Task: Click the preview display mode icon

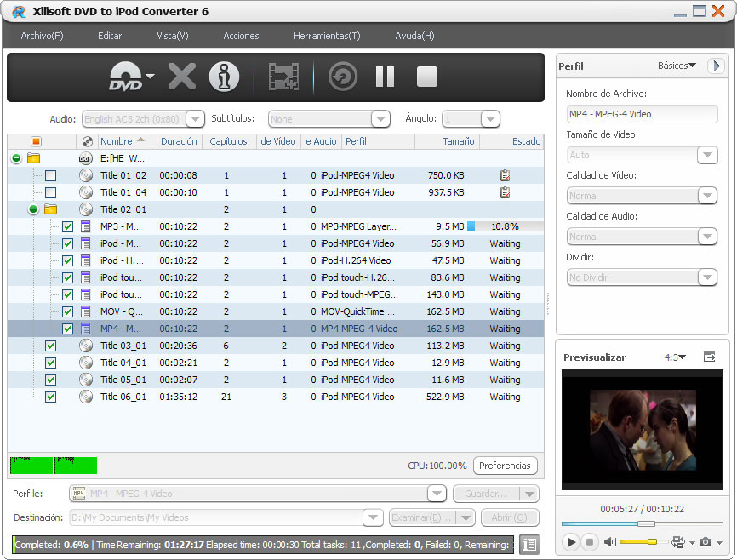Action: pyautogui.click(x=677, y=542)
